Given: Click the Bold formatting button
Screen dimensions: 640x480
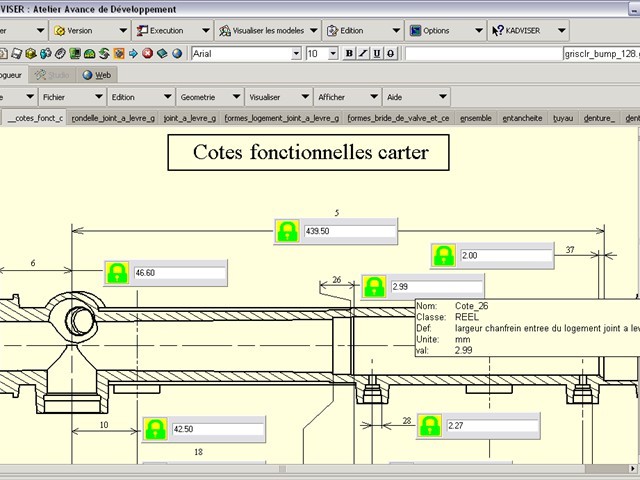Looking at the screenshot, I should [x=349, y=53].
